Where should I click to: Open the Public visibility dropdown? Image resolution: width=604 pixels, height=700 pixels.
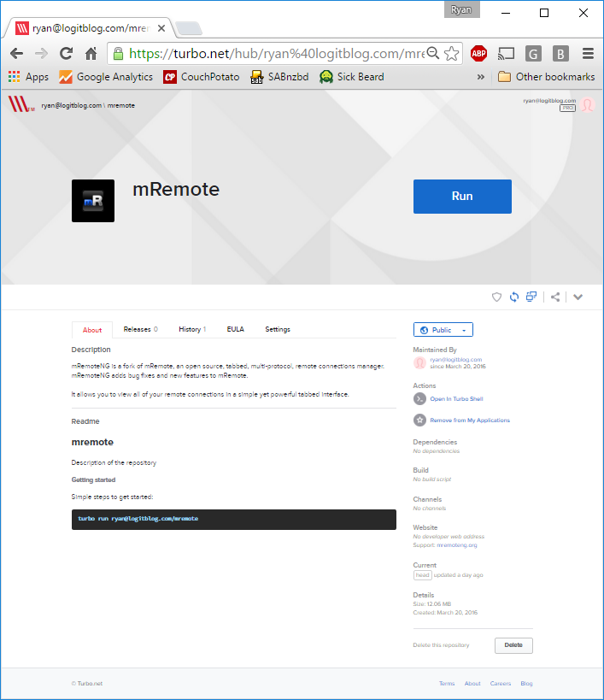click(443, 330)
